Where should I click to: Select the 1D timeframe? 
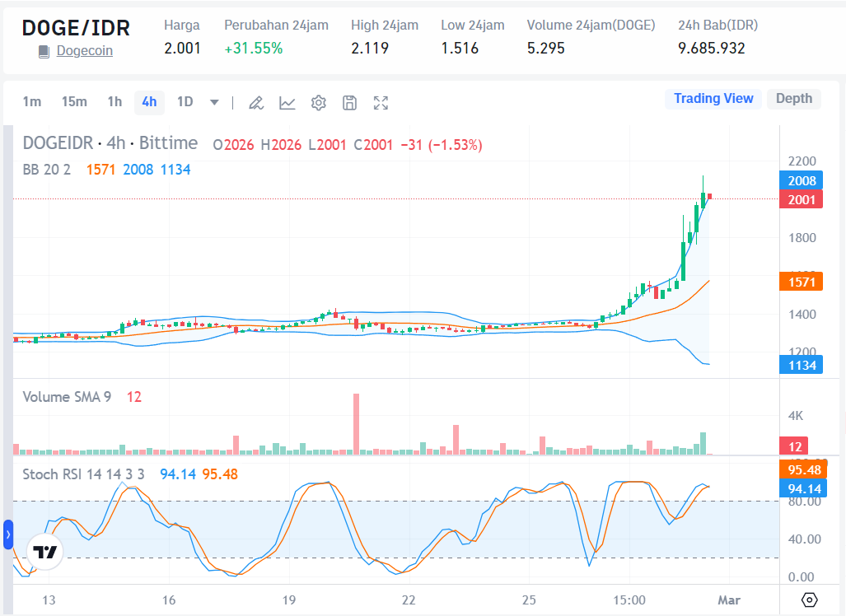[x=185, y=101]
